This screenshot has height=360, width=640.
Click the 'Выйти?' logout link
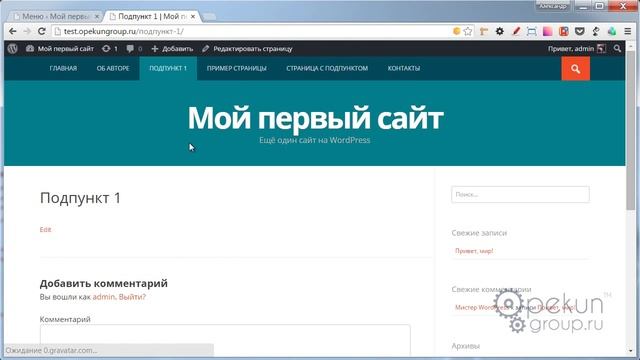(132, 297)
